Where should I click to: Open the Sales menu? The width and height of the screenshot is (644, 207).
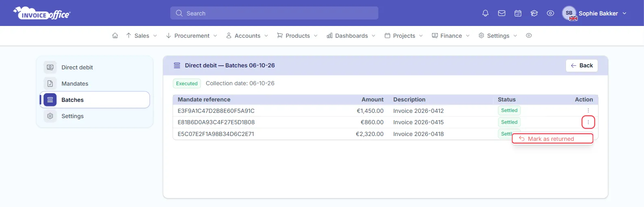tap(141, 36)
